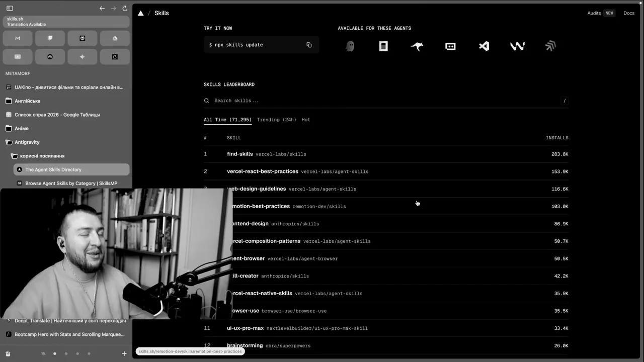Viewport: 644px width, 362px height.
Task: Open the Список справ 2026 Google Таблицы tab
Action: 66,115
